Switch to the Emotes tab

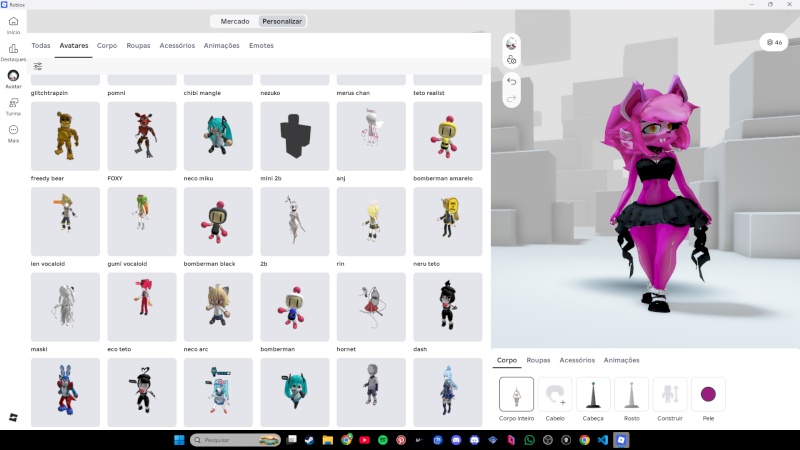click(x=261, y=45)
